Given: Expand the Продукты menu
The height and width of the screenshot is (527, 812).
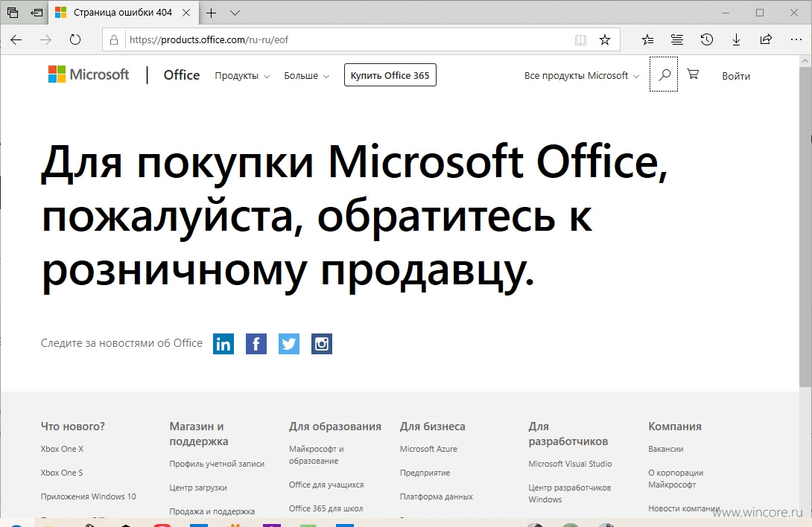Looking at the screenshot, I should coord(242,76).
